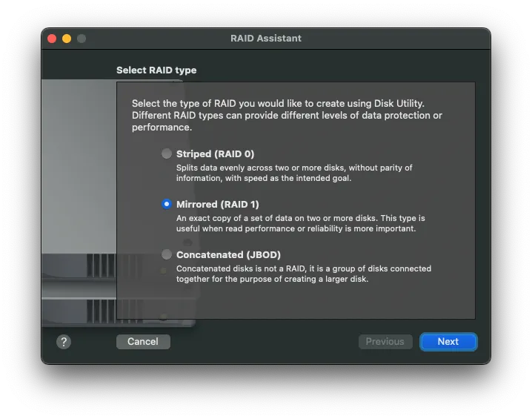Click the "Select RAID type" heading
This screenshot has height=419, width=532.
(156, 70)
